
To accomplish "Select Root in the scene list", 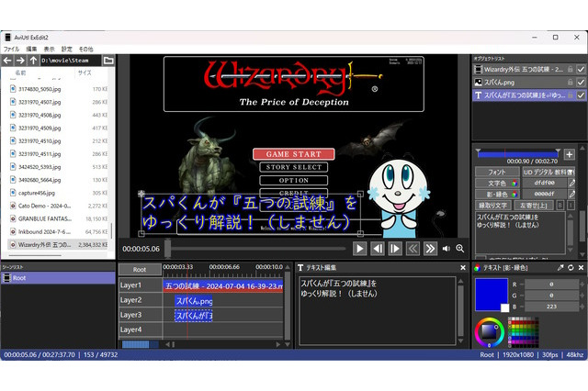I will (58, 278).
